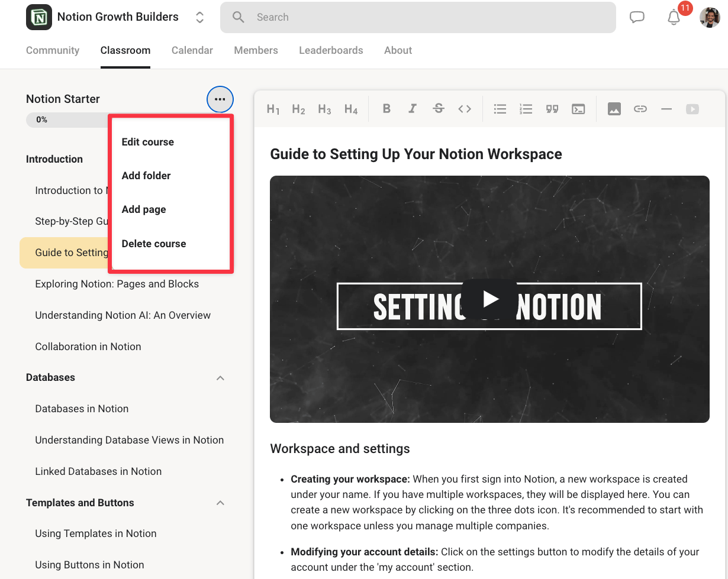Viewport: 728px width, 579px height.
Task: Insert an image
Action: (x=614, y=109)
